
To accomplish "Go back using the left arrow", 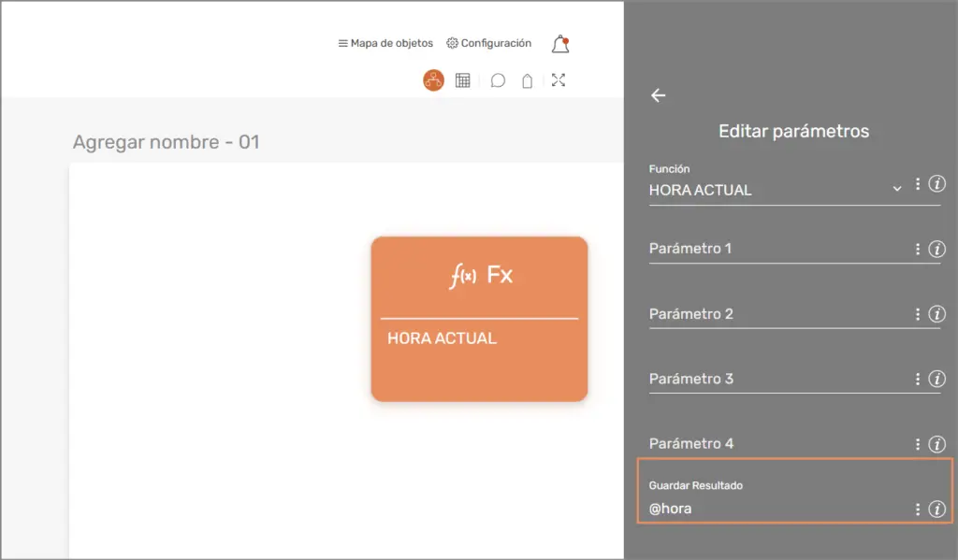I will 659,95.
